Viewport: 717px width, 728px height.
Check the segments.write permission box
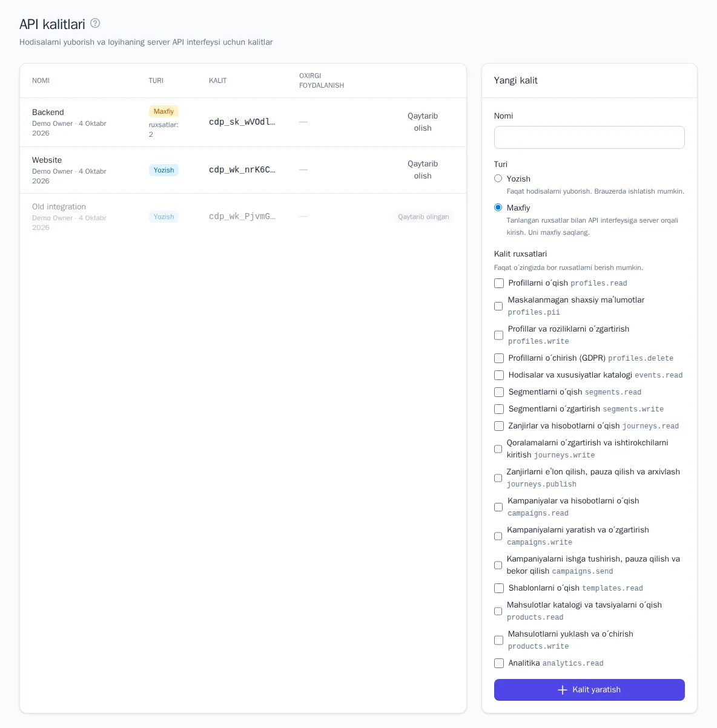(499, 409)
